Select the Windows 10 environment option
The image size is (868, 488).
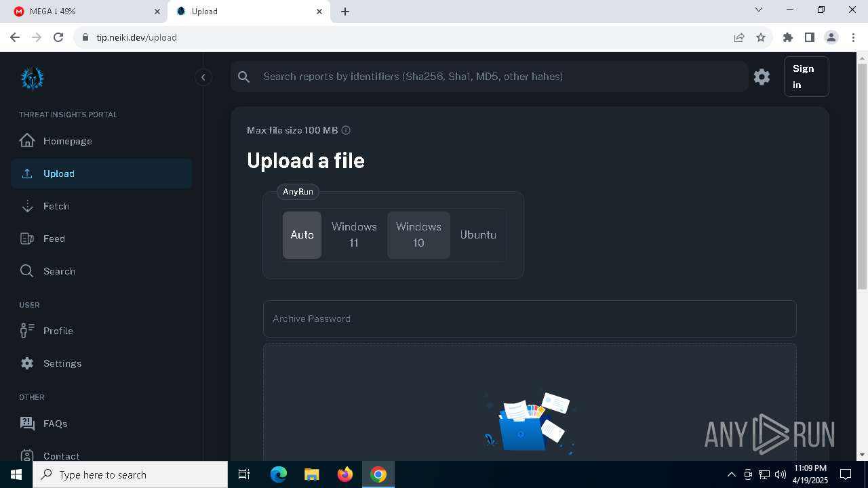(418, 235)
